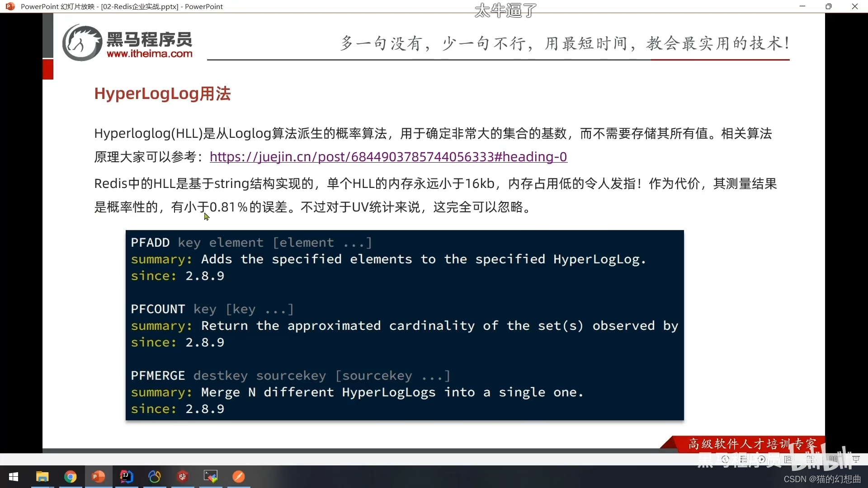The image size is (868, 488).
Task: Open the file explorer icon in taskbar
Action: pos(42,476)
